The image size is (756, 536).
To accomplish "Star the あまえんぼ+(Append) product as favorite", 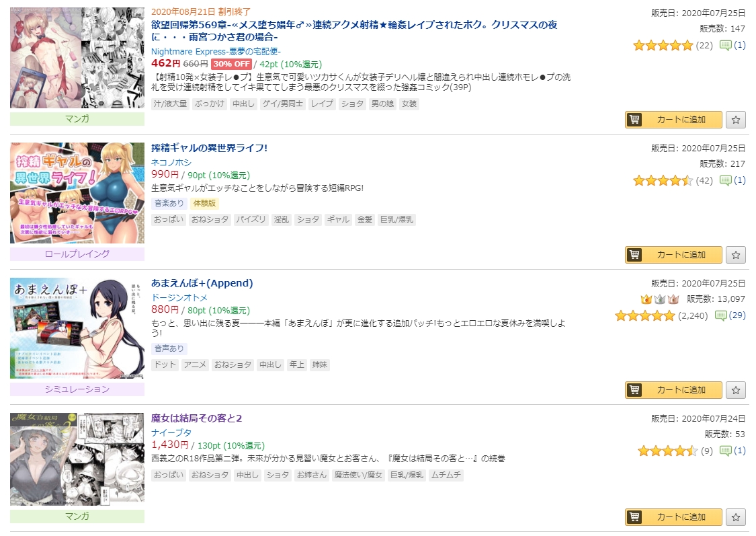I will [735, 390].
